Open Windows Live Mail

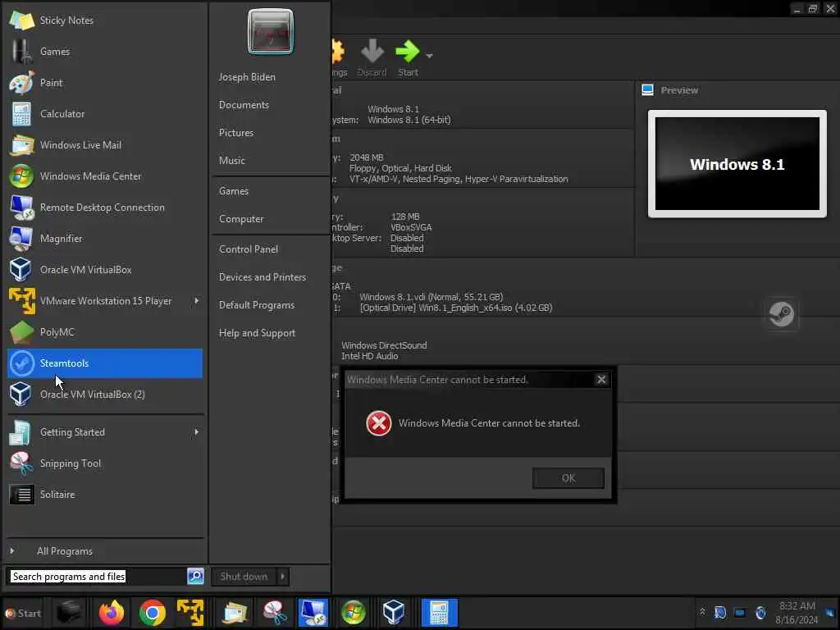(105, 144)
